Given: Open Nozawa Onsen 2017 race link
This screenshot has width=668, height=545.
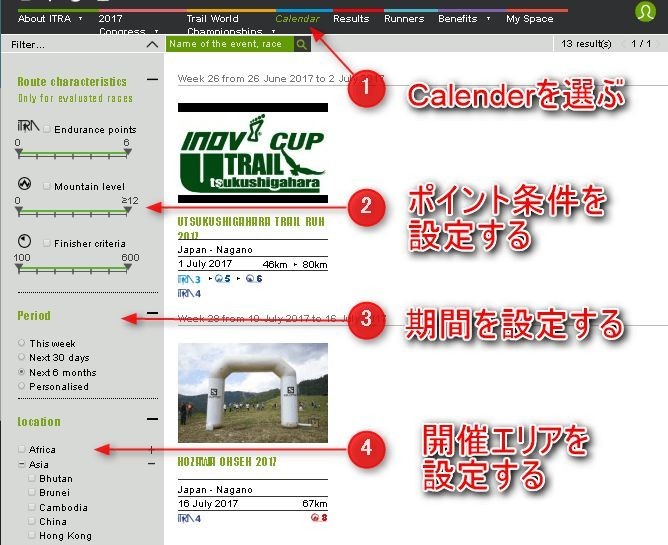Looking at the screenshot, I should click(227, 461).
